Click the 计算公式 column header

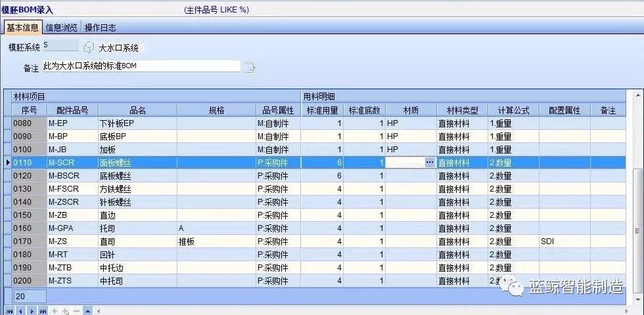513,110
